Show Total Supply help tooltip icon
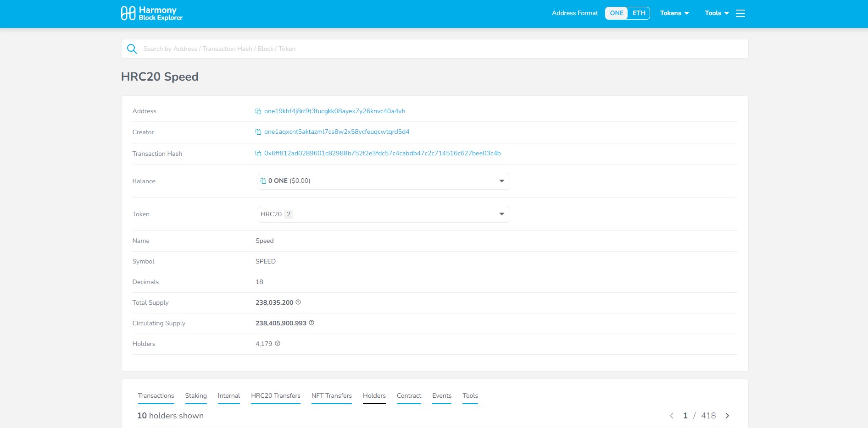The height and width of the screenshot is (428, 868). 298,302
